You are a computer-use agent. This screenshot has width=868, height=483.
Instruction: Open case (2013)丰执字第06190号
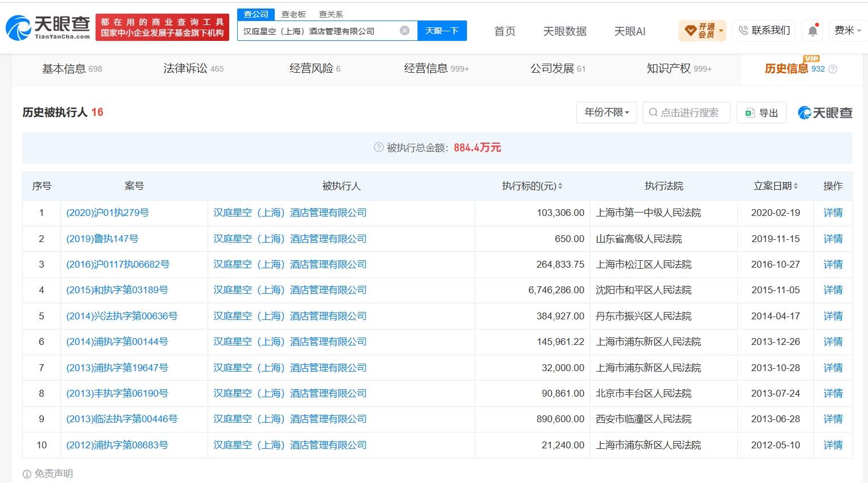[x=117, y=393]
